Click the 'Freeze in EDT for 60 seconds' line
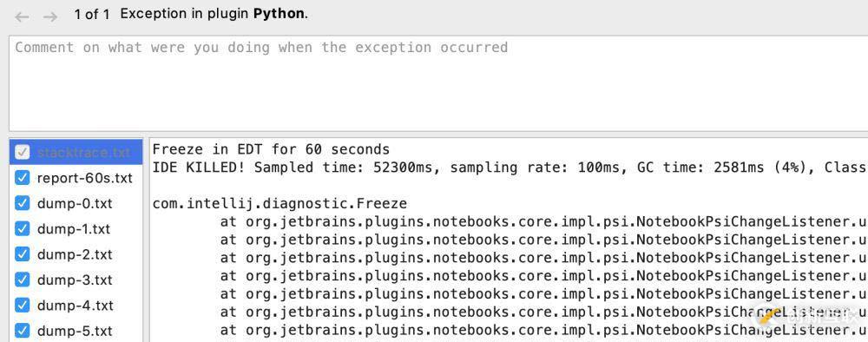 271,149
